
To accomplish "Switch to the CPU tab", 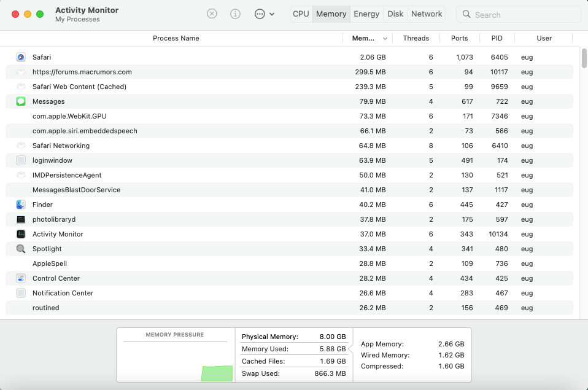I will point(301,14).
